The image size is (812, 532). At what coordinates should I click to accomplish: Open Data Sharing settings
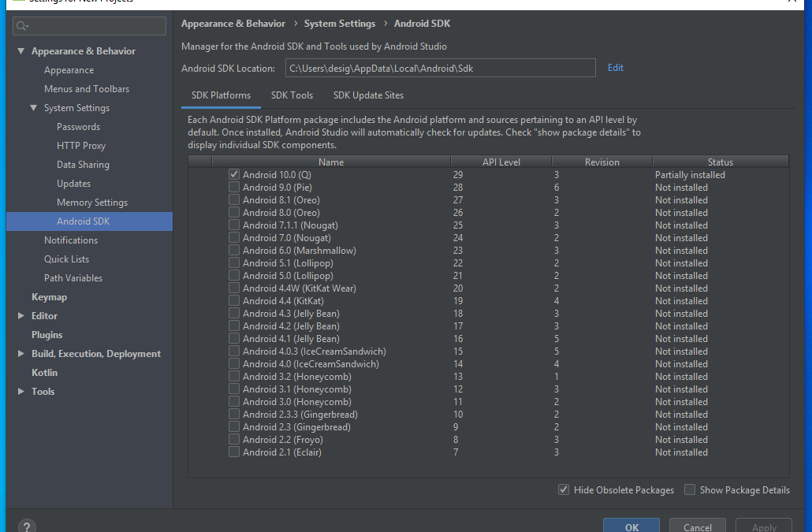tap(83, 165)
